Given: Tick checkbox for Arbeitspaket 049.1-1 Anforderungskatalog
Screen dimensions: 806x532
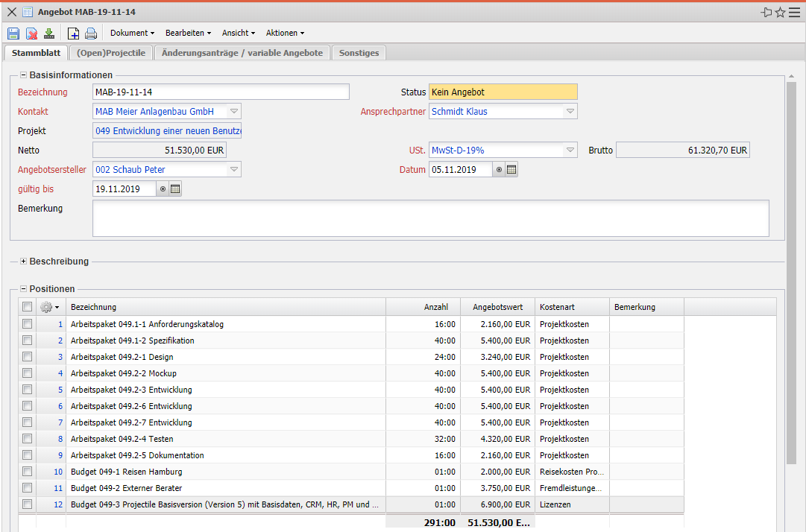Looking at the screenshot, I should [28, 324].
